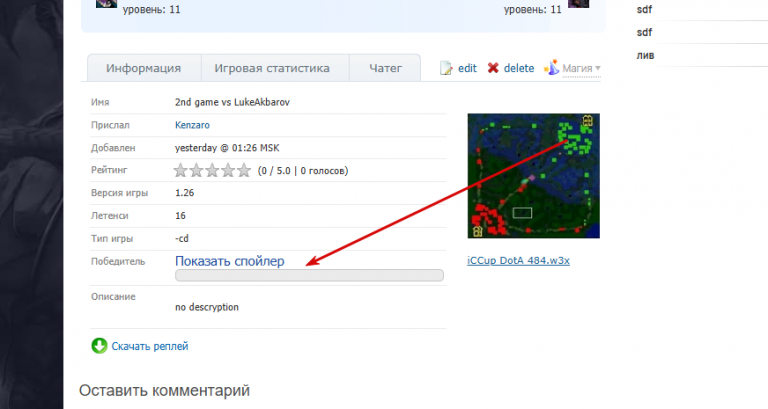Image resolution: width=768 pixels, height=409 pixels.
Task: Click Показать спойлер to reveal the winner
Action: 230,261
